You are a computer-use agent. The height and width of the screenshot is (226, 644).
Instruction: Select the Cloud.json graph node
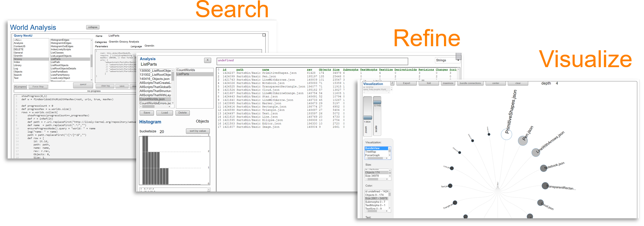[x=540, y=203]
